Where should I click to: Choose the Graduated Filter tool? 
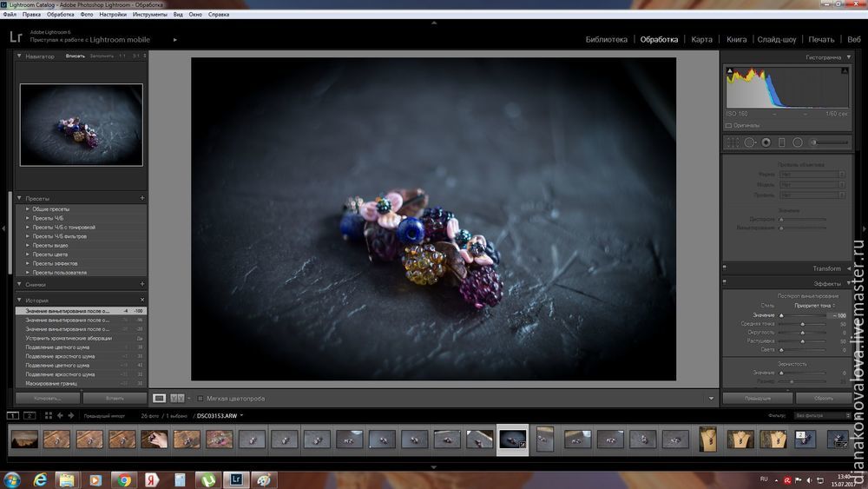pyautogui.click(x=781, y=142)
